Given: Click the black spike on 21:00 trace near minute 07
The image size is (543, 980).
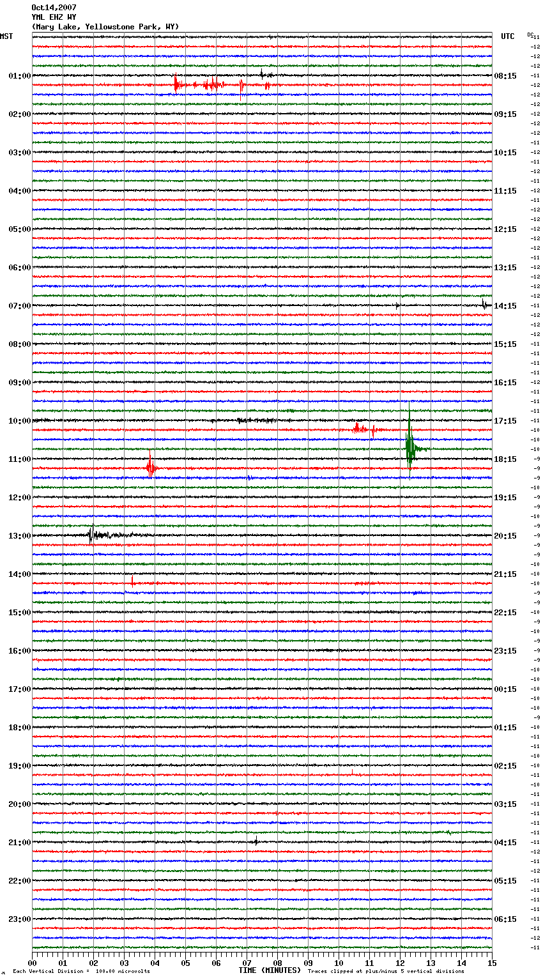Looking at the screenshot, I should [x=256, y=841].
